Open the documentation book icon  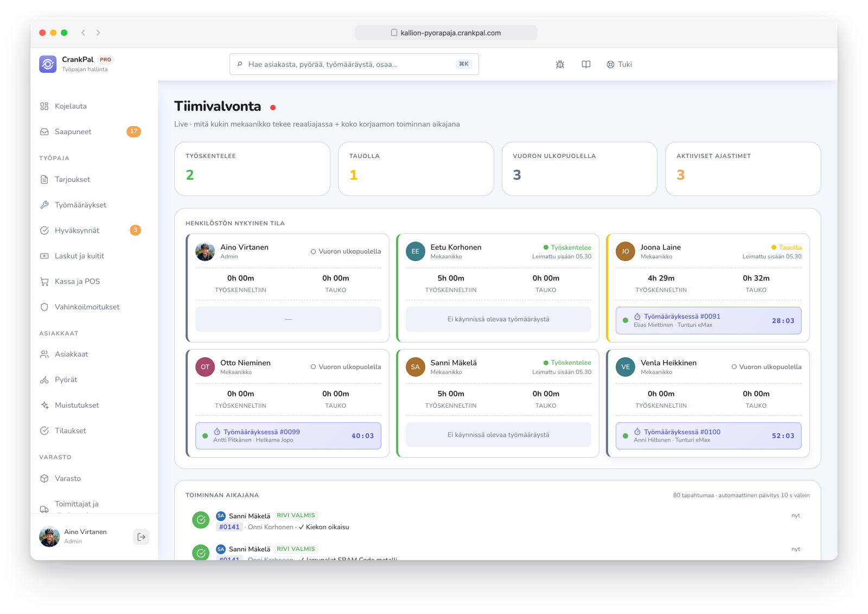(x=586, y=65)
